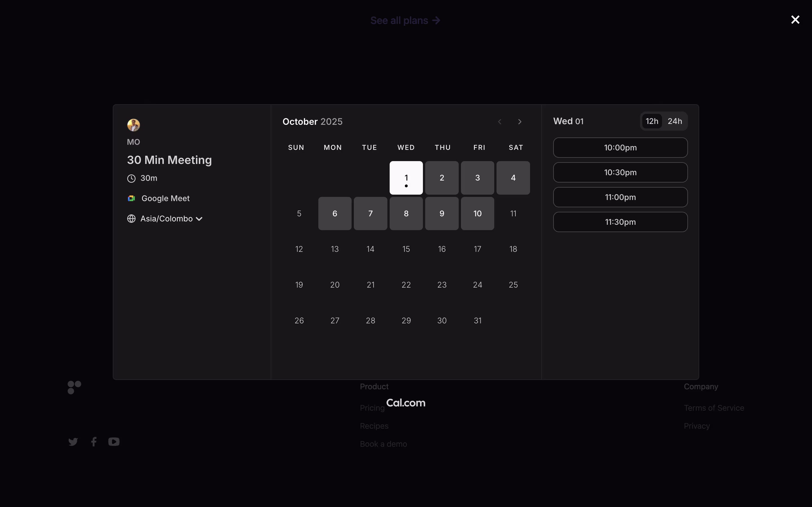Expand the Asia/Colombo timezone dropdown
The width and height of the screenshot is (812, 507).
click(171, 219)
